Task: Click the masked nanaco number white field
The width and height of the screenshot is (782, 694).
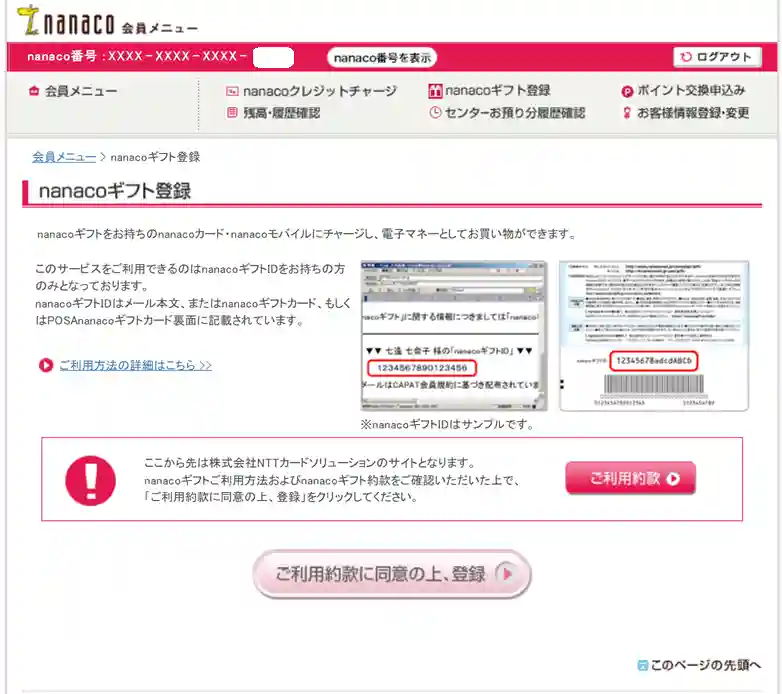Action: 273,57
